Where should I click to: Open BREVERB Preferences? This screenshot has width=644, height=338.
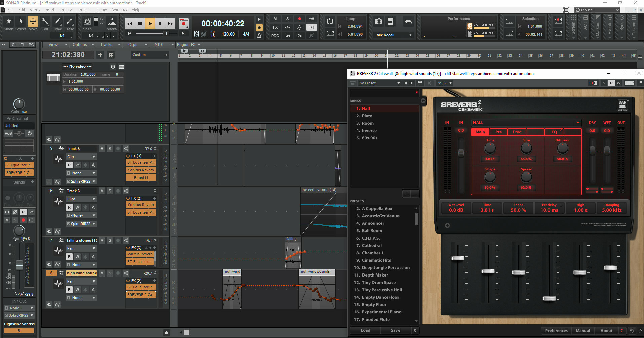[x=556, y=331]
